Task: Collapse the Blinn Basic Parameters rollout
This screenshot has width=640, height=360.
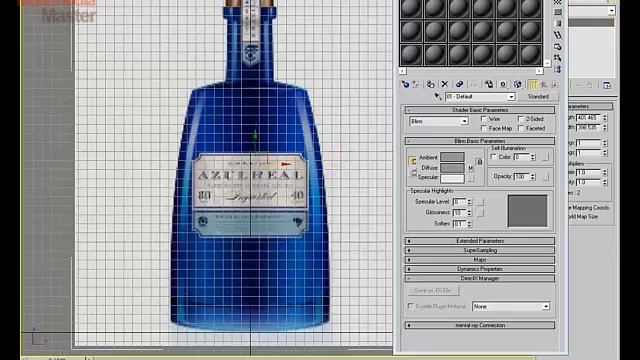Action: [480, 141]
